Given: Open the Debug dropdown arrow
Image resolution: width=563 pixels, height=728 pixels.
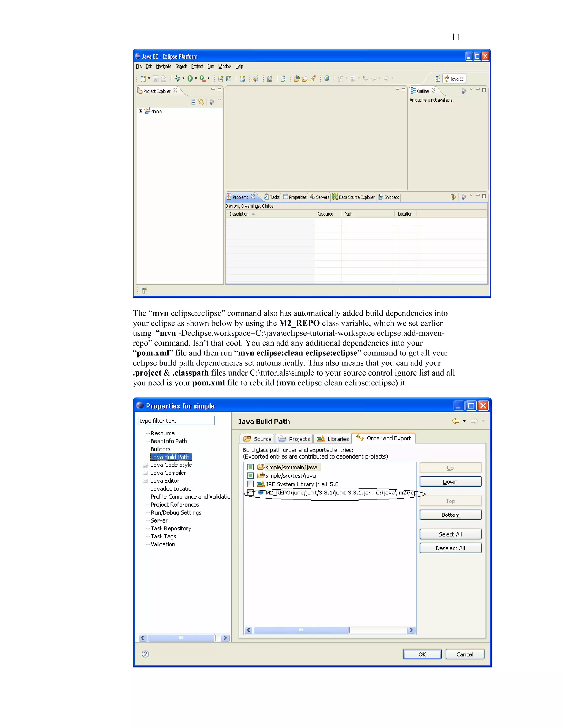Looking at the screenshot, I should (183, 79).
